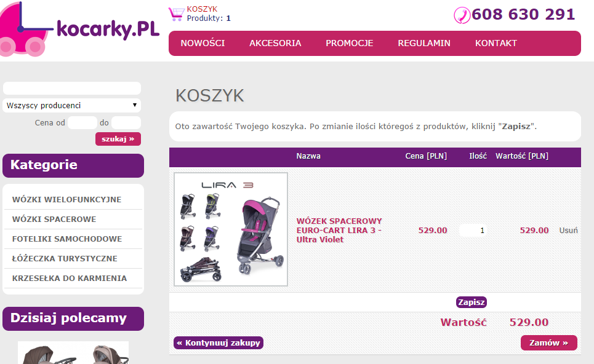This screenshot has height=364, width=594.
Task: Open the Wszyscy producenci dropdown
Action: pos(71,105)
